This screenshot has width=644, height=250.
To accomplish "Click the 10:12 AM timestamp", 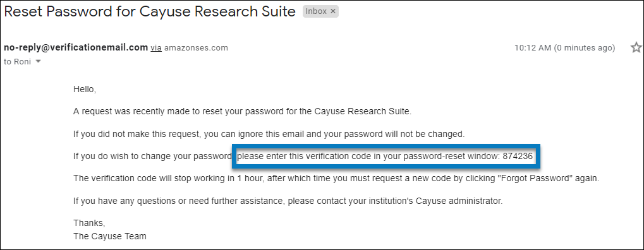I will point(533,48).
